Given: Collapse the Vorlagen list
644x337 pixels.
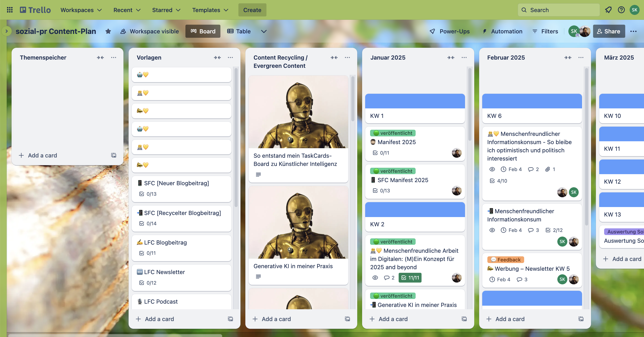Looking at the screenshot, I should coord(217,58).
